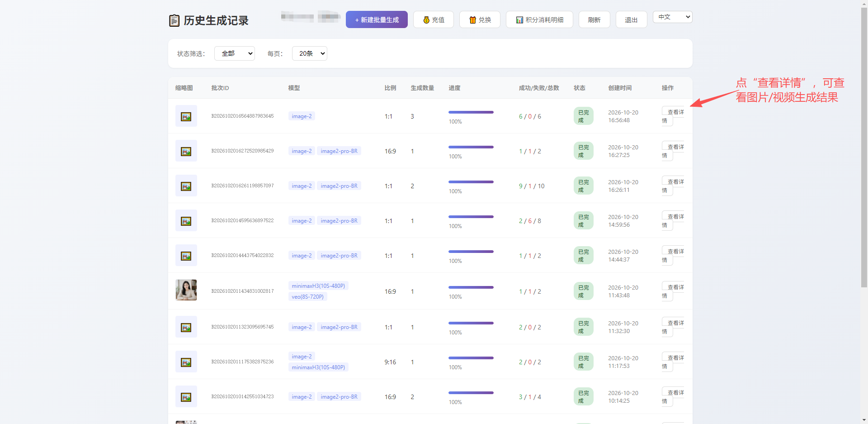View details of batch created 16:27:25

click(x=673, y=151)
